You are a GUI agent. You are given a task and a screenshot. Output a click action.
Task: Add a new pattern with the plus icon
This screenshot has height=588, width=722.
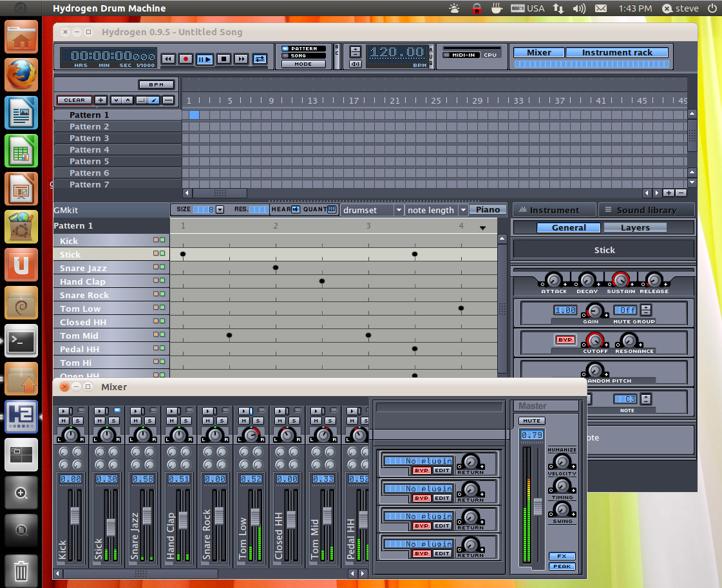pyautogui.click(x=101, y=100)
